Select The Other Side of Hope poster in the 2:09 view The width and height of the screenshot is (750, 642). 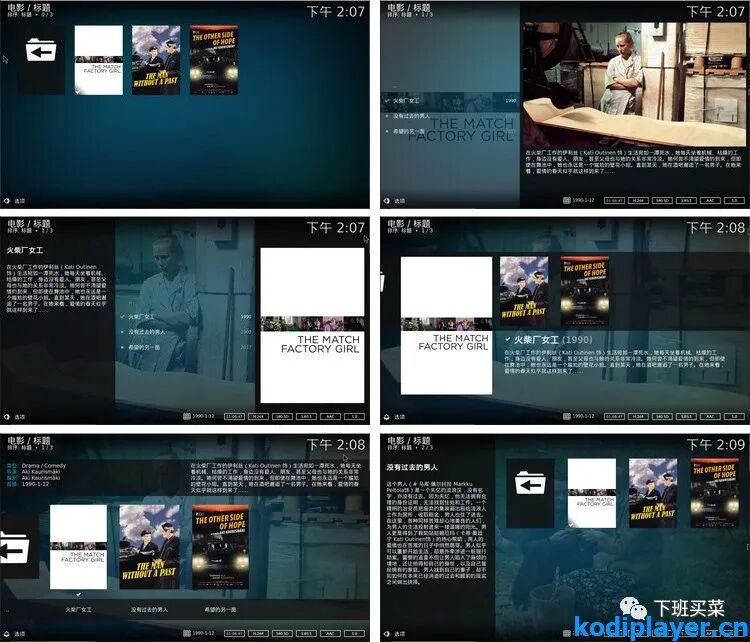(x=714, y=493)
